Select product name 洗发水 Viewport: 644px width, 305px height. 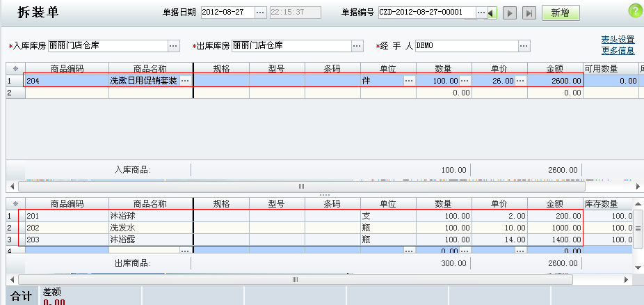pyautogui.click(x=151, y=227)
